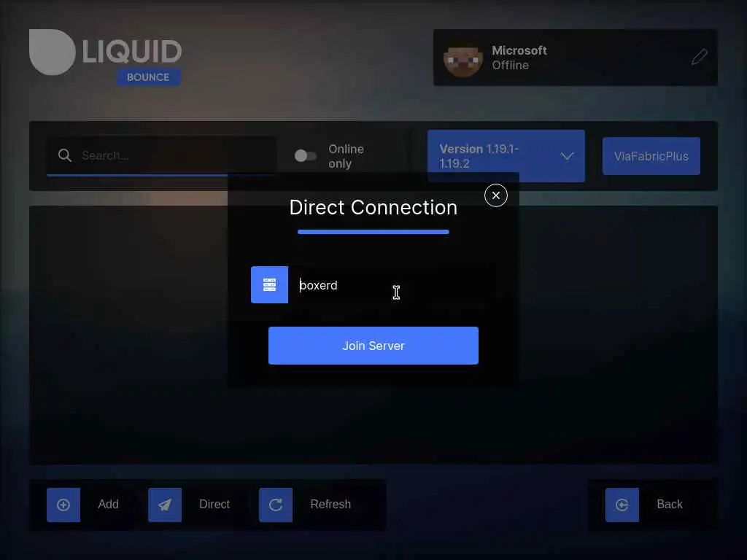Click the pencil edit account icon
This screenshot has height=560, width=747.
(700, 57)
